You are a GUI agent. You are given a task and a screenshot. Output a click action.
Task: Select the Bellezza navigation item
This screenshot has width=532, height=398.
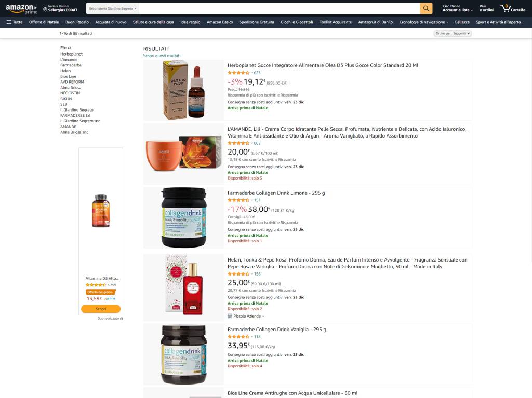click(462, 22)
